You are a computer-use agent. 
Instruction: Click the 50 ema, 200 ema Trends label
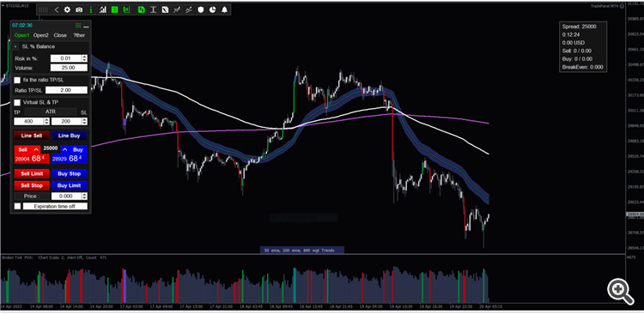[302, 250]
